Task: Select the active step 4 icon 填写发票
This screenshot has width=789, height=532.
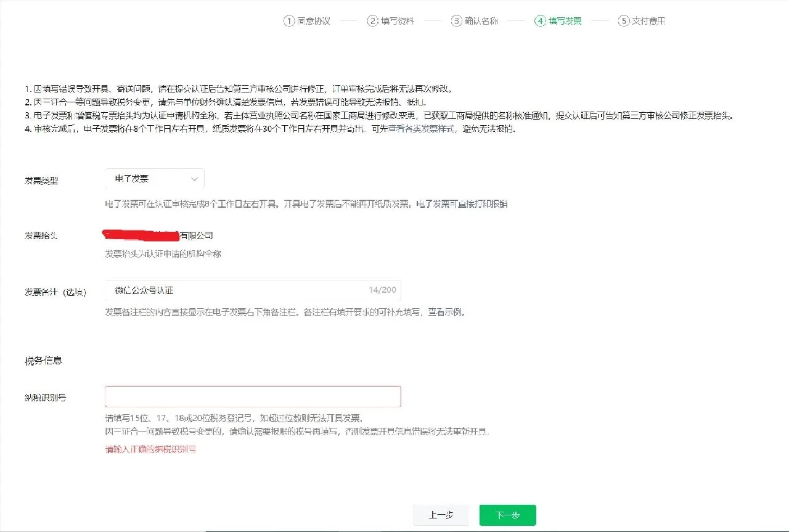Action: (540, 20)
